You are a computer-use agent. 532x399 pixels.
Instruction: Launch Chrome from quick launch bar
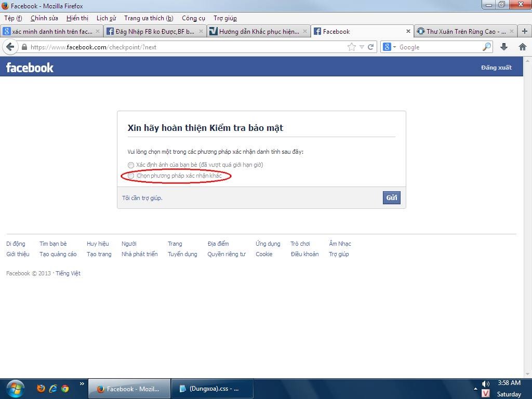[x=65, y=389]
